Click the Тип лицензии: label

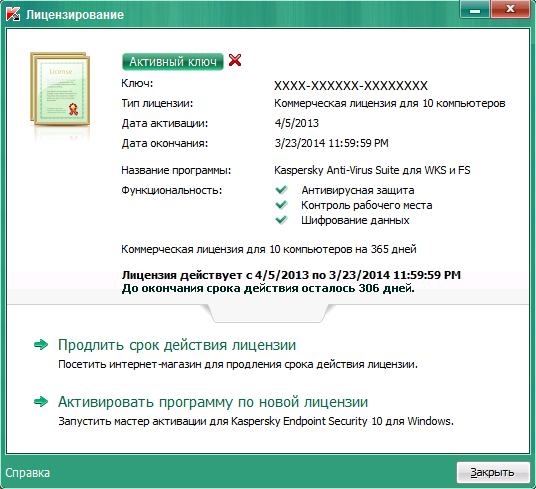tap(157, 103)
